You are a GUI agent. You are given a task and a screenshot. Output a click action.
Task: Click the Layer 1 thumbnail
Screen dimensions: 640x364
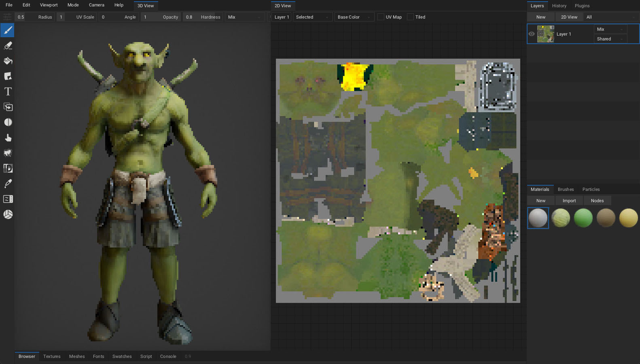[545, 34]
